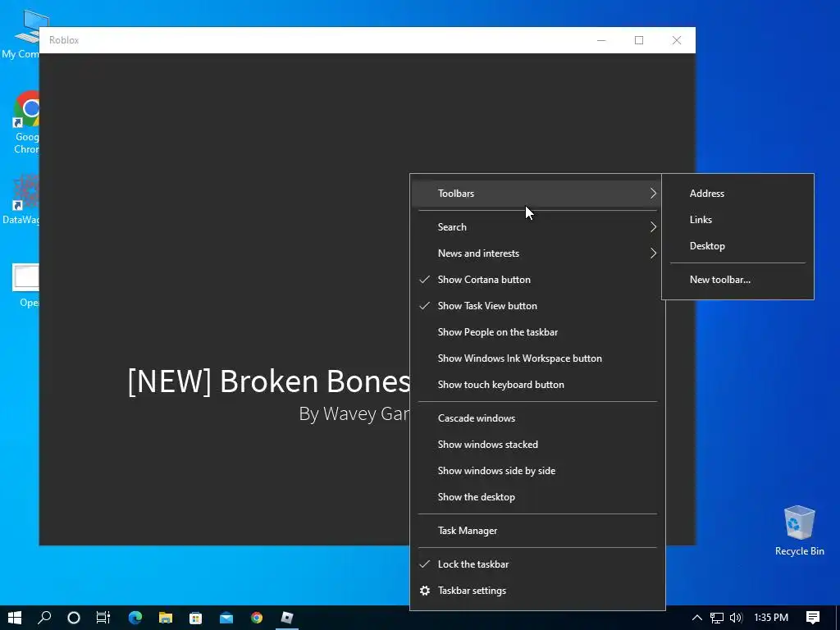Enable Show Windows Ink Workspace button
This screenshot has width=840, height=630.
pos(537,358)
